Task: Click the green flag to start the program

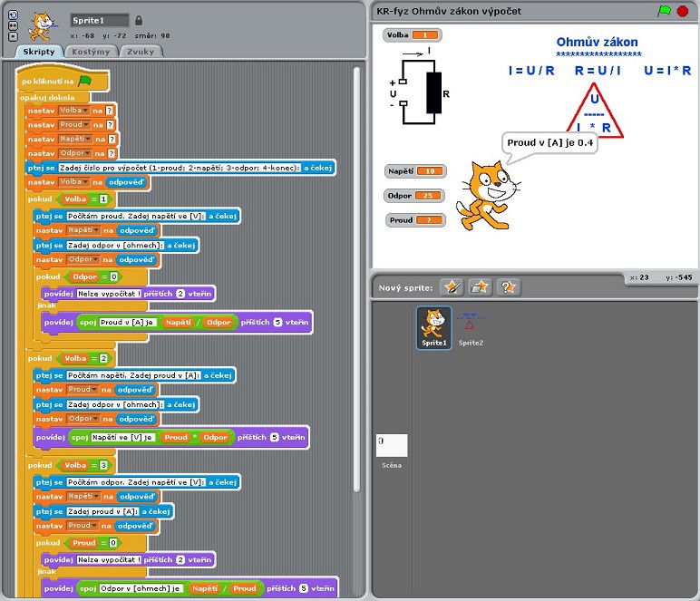Action: (x=664, y=11)
